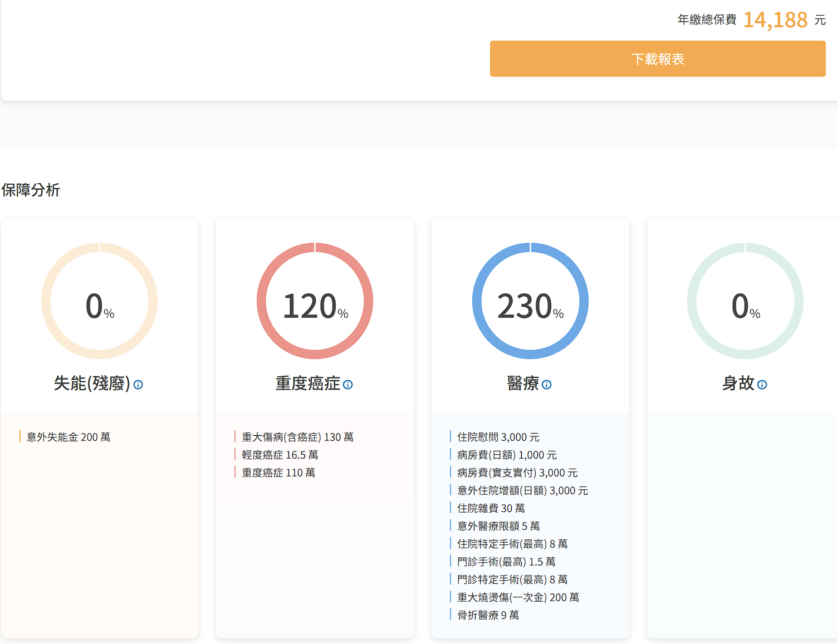This screenshot has height=644, width=837.
Task: Select 病房費(實支實付) 3,000 元 entry
Action: 517,473
